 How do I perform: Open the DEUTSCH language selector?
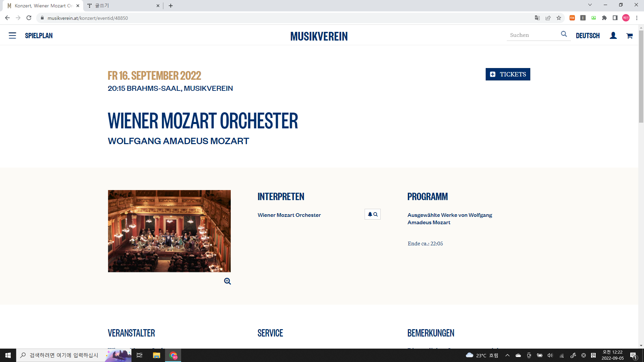coord(588,36)
